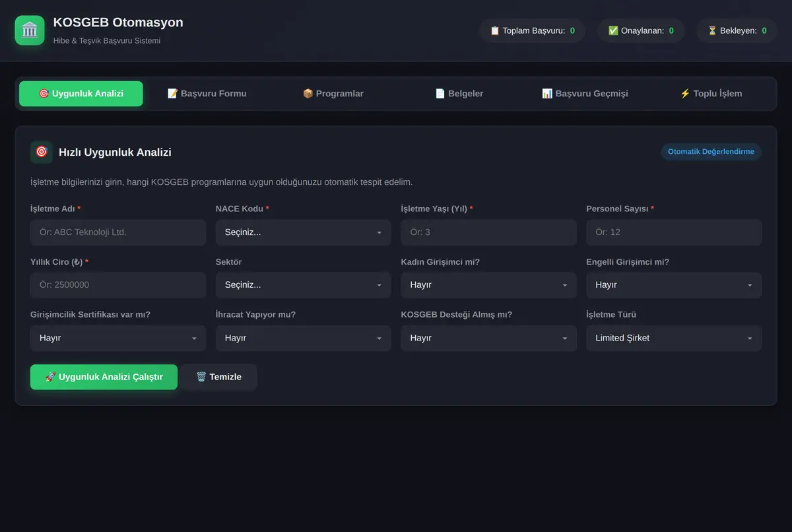The width and height of the screenshot is (792, 532).
Task: Expand Girişimcilik Sertifikası var mı? dropdown
Action: coord(118,338)
